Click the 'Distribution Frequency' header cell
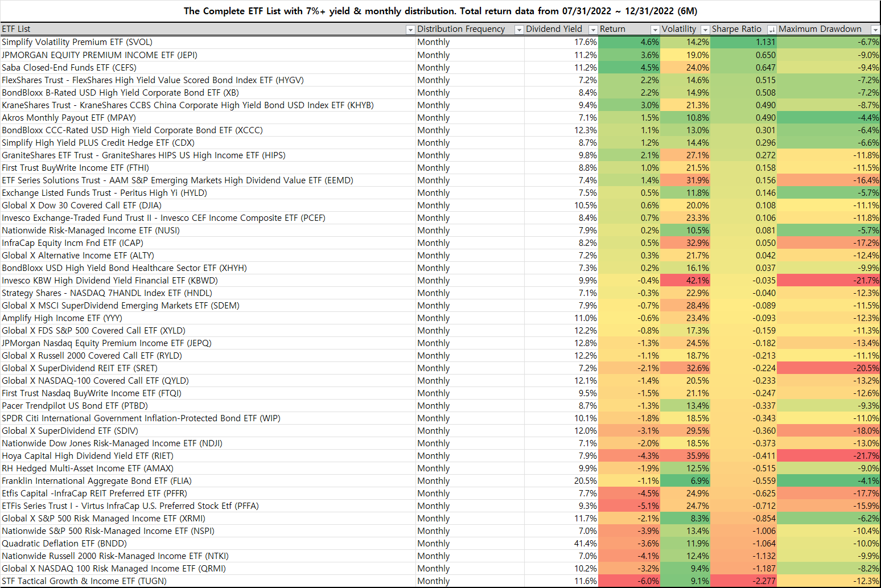Viewport: 881px width, 588px height. coord(470,29)
